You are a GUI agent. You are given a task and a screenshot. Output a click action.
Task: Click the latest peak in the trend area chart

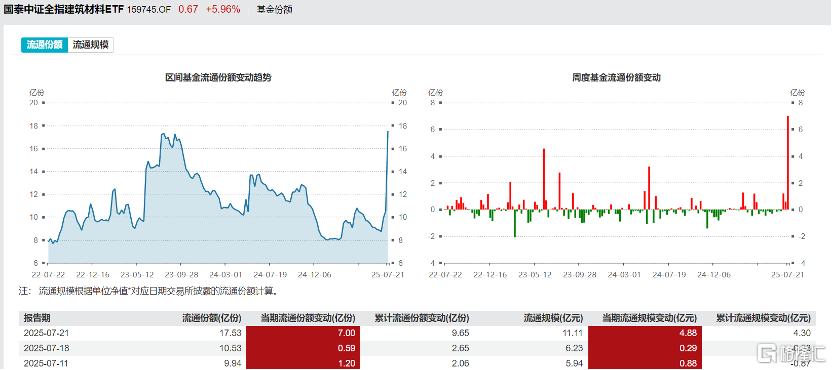tap(388, 132)
